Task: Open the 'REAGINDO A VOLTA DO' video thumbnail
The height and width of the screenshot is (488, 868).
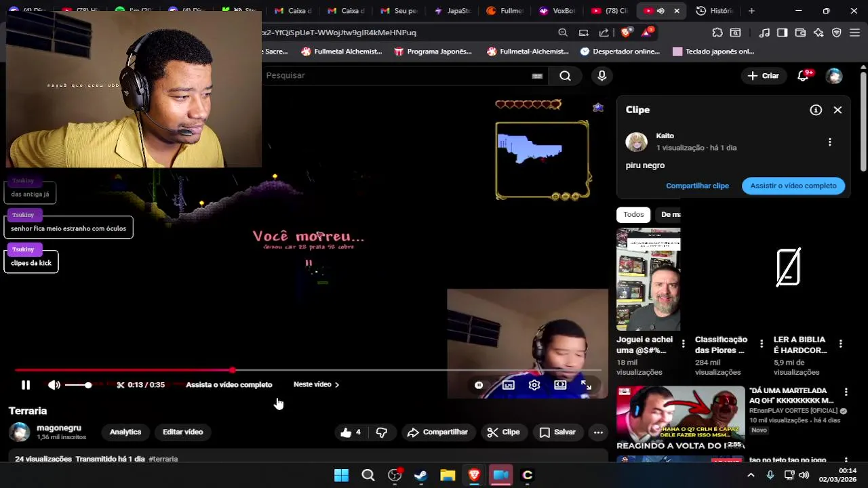Action: (x=680, y=418)
